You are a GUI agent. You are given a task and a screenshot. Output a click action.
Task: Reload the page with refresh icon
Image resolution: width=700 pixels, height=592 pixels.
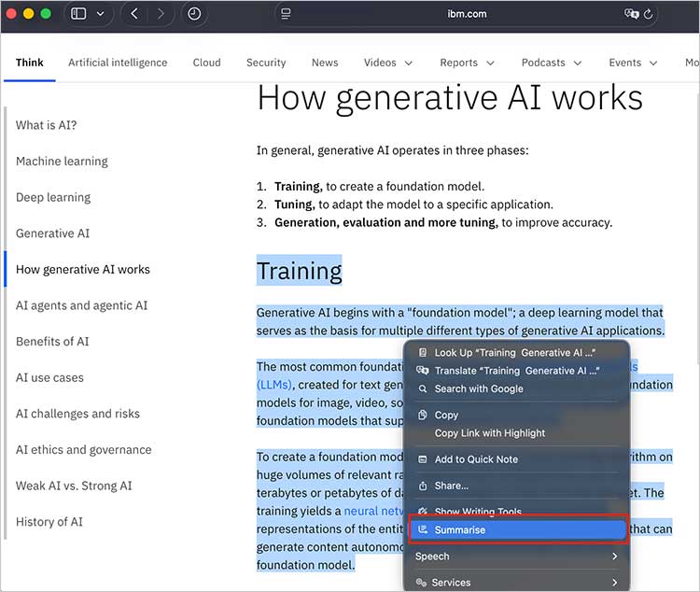(x=649, y=14)
